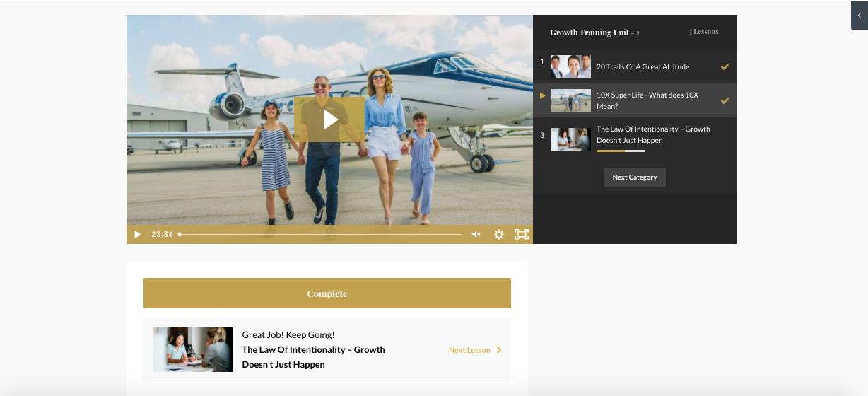Screen dimensions: 868x396
Task: Open video settings gear icon
Action: (x=499, y=234)
